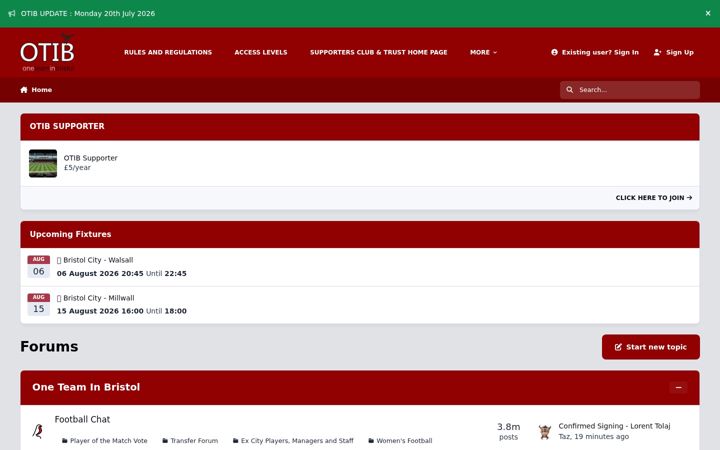Click the Aug 15 calendar date icon

tap(39, 304)
